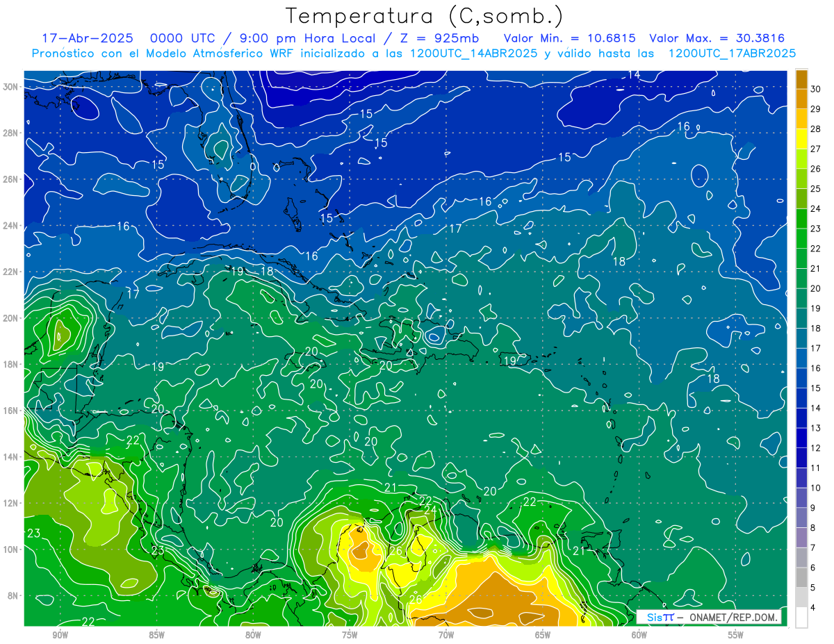Click the '22N' latitude axis label
The width and height of the screenshot is (834, 644).
(10, 272)
